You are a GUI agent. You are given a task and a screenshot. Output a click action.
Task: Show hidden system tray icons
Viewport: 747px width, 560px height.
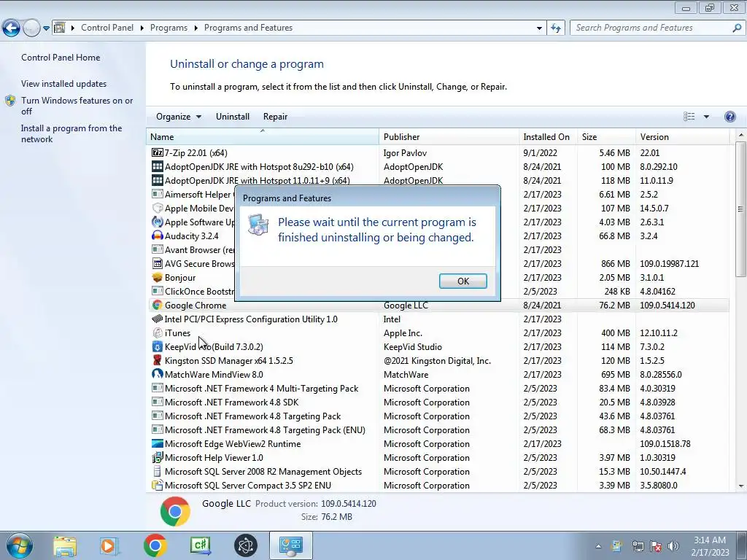pyautogui.click(x=598, y=546)
